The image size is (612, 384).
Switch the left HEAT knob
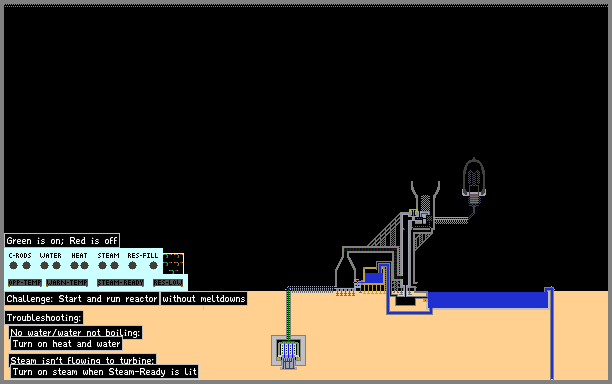click(x=74, y=266)
